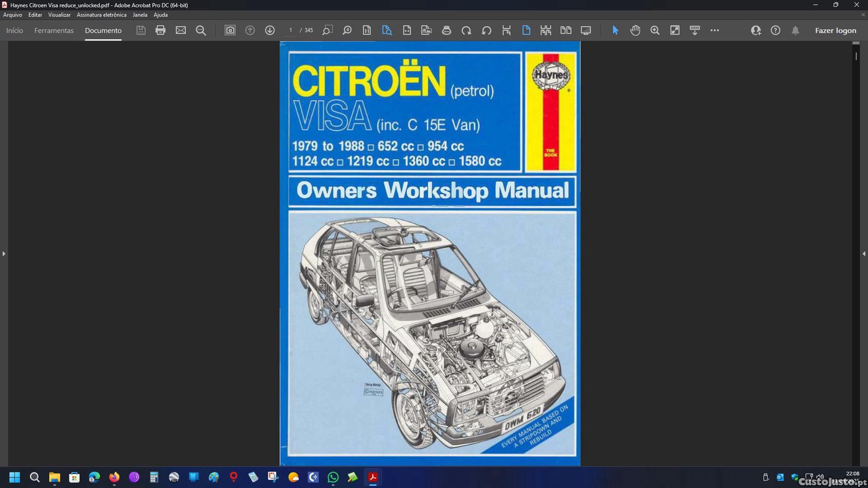Image resolution: width=868 pixels, height=488 pixels.
Task: Rotate the page clockwise
Action: click(x=466, y=31)
